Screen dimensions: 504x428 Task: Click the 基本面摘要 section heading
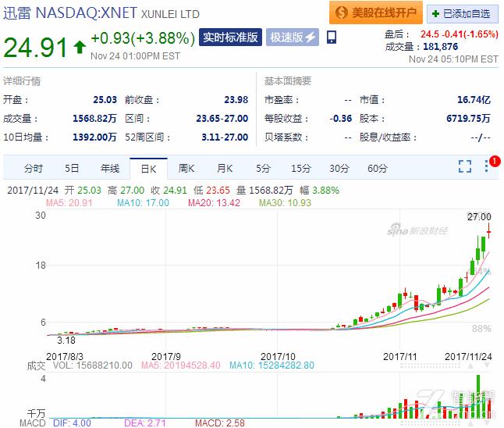tap(288, 80)
